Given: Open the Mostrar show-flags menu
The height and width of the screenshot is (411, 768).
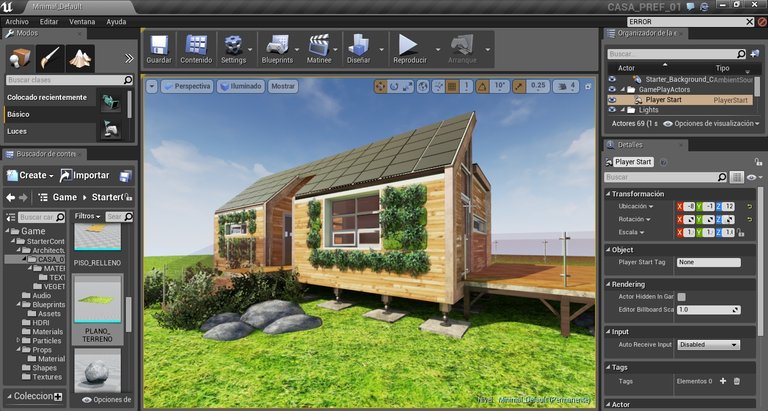Looking at the screenshot, I should coord(283,86).
